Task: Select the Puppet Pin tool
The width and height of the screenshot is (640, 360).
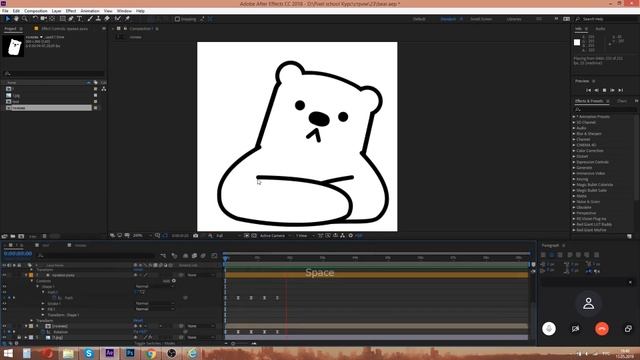Action: click(127, 19)
